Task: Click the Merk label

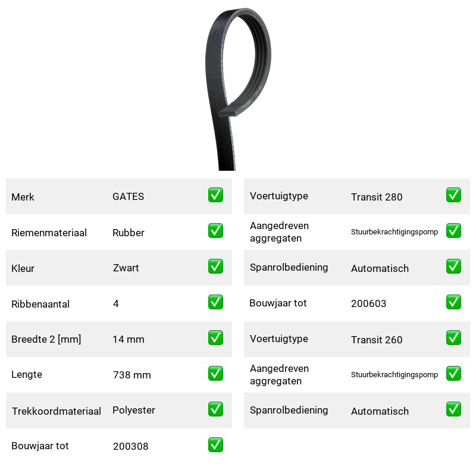Action: 23,197
